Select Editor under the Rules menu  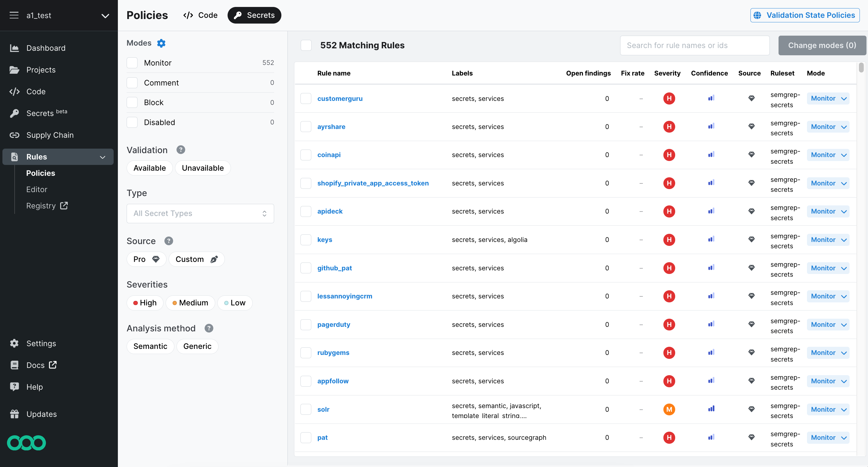pyautogui.click(x=37, y=189)
